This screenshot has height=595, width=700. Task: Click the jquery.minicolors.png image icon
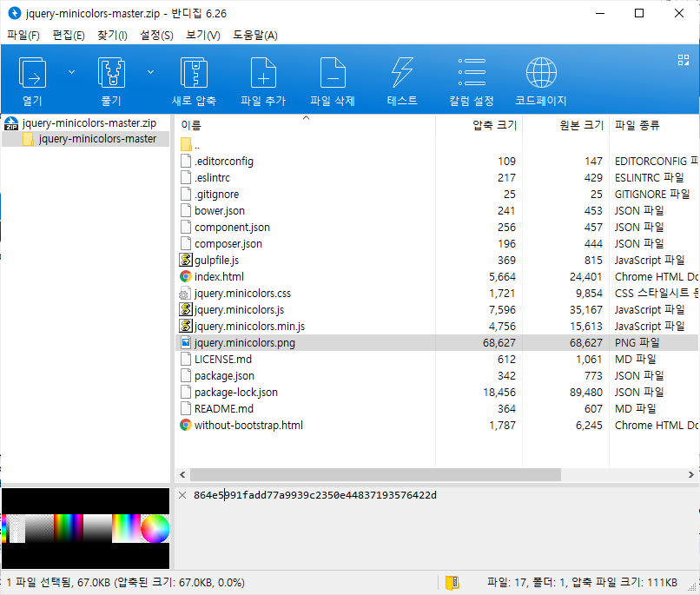pos(186,342)
